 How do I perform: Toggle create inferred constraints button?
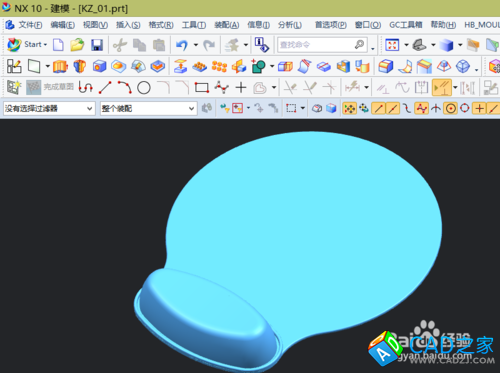pyautogui.click(x=442, y=88)
